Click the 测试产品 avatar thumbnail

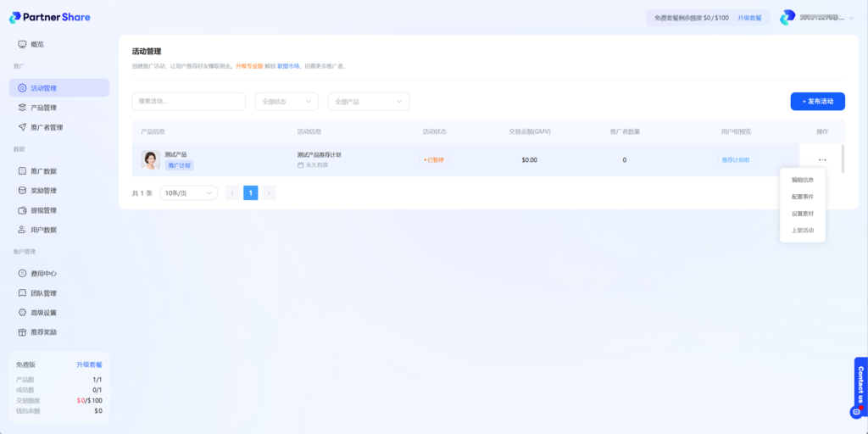click(x=151, y=159)
